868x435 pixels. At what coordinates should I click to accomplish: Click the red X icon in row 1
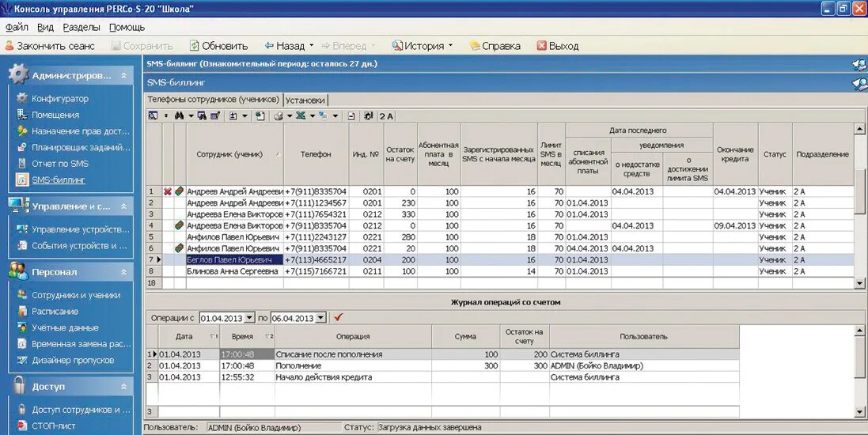click(168, 191)
